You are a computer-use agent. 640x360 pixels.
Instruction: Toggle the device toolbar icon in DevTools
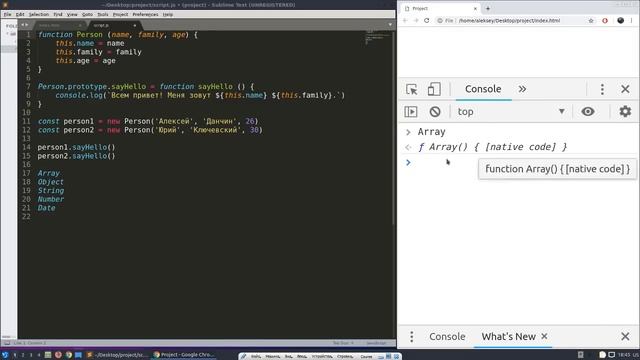click(433, 89)
